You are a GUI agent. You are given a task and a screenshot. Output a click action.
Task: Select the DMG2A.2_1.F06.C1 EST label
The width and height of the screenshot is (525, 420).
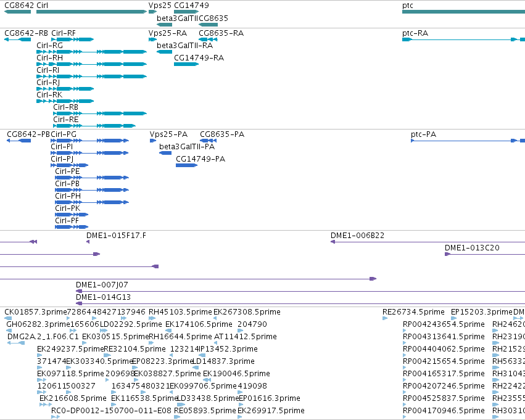(x=43, y=337)
